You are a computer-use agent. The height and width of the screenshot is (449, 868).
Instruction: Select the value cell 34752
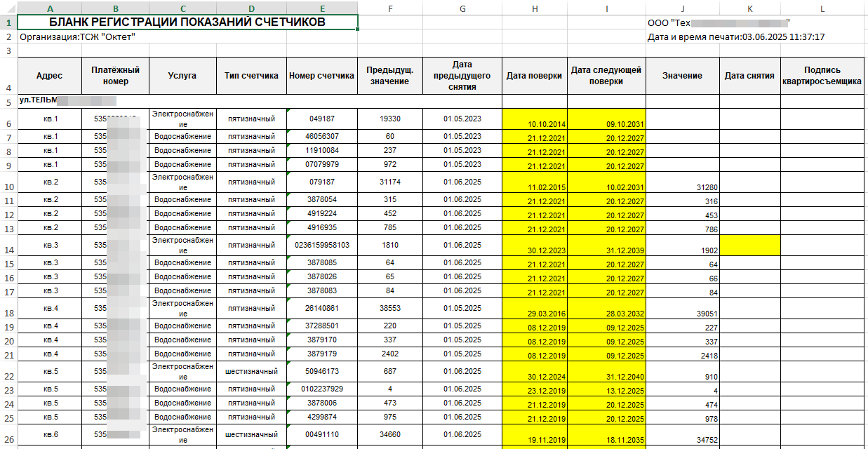click(683, 435)
